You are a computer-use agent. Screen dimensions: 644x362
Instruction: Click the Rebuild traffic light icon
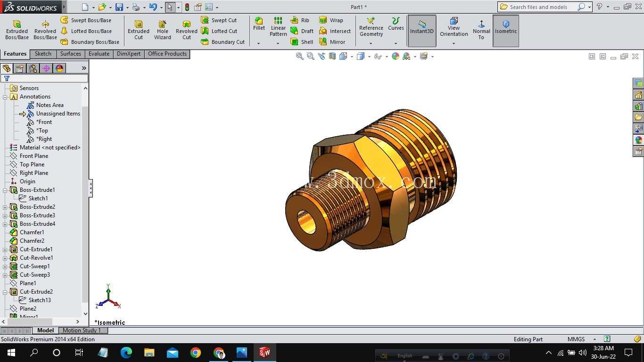(187, 7)
